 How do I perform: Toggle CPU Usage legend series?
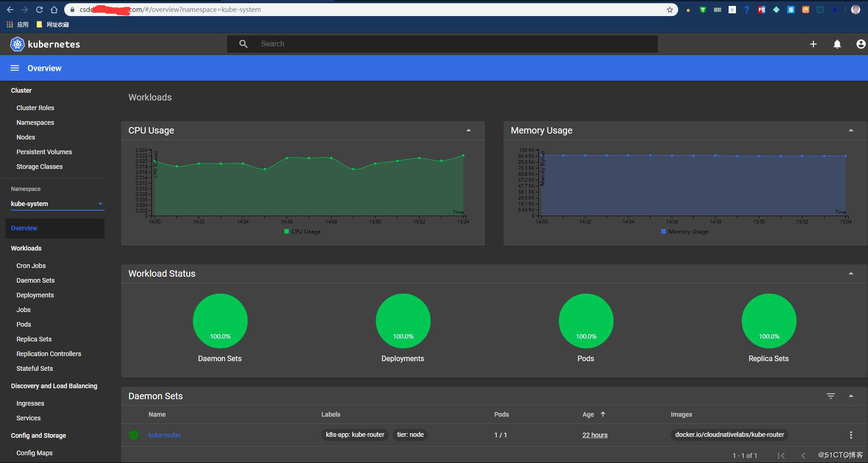point(302,232)
